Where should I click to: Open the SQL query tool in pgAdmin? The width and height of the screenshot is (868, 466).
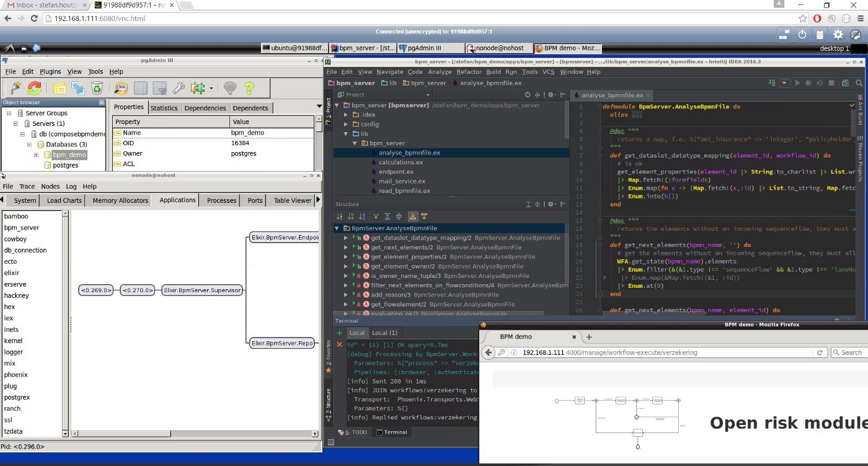point(121,88)
